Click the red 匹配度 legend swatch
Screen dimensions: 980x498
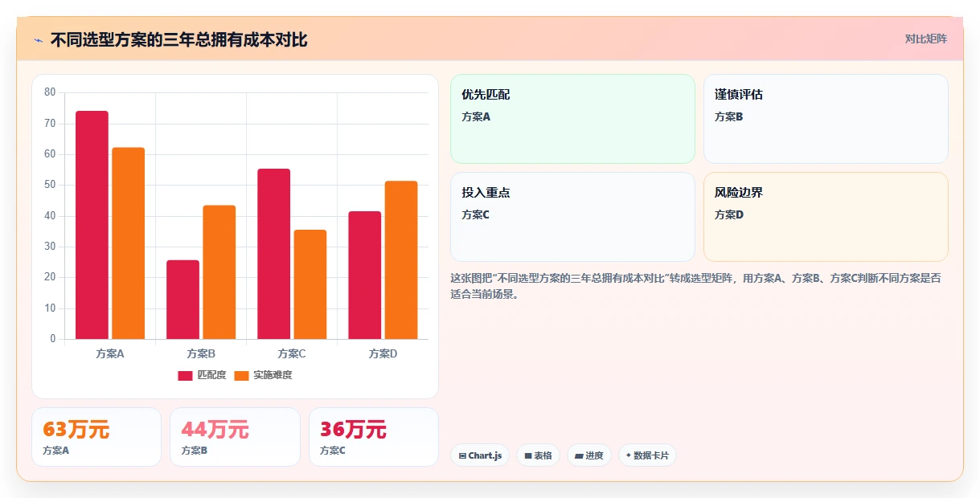(x=186, y=375)
